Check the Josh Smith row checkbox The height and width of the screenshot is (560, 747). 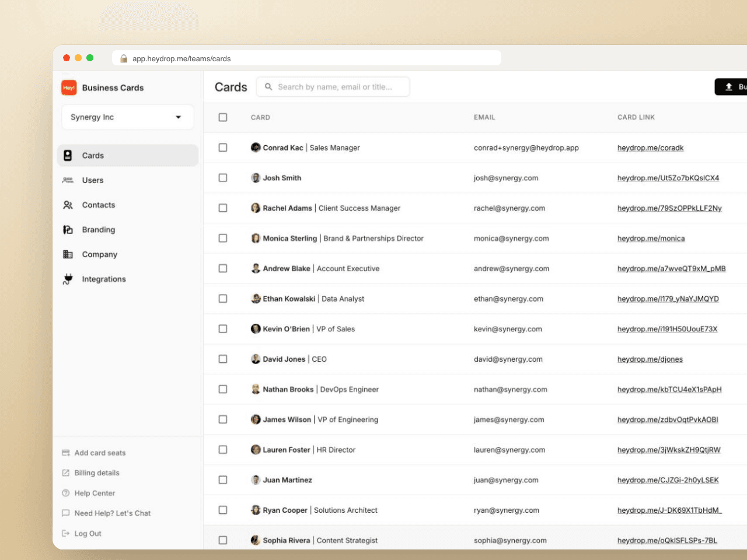[223, 178]
